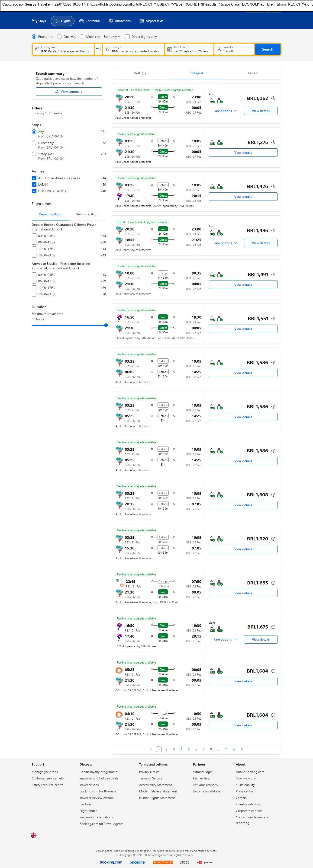Select the One way radio button
Screen dimensions: 313x868
59,37
